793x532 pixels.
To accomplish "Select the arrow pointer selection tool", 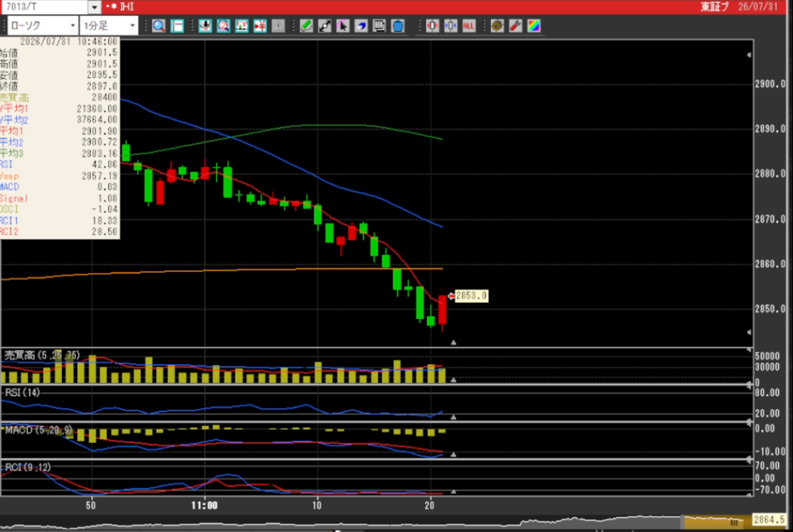I will pyautogui.click(x=342, y=26).
